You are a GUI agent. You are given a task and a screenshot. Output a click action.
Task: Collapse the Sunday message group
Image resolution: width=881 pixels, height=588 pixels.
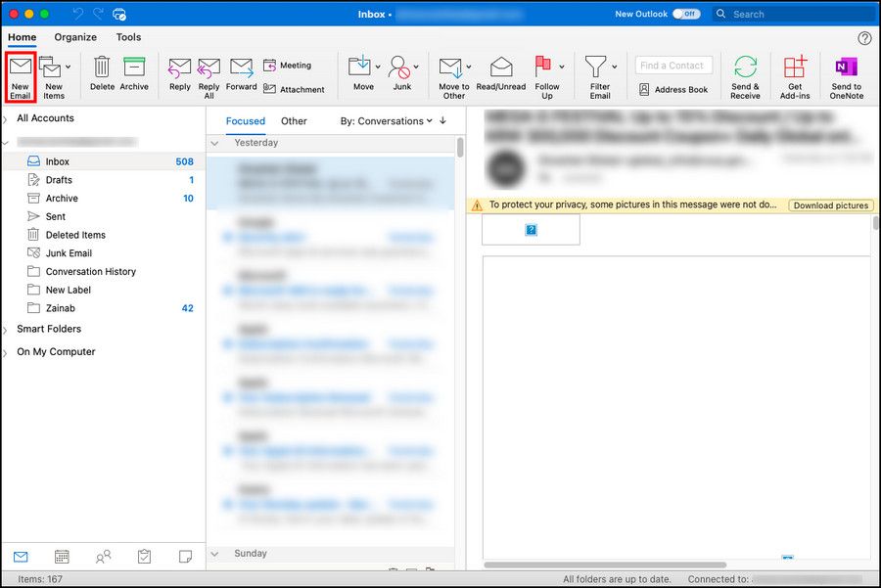[214, 554]
